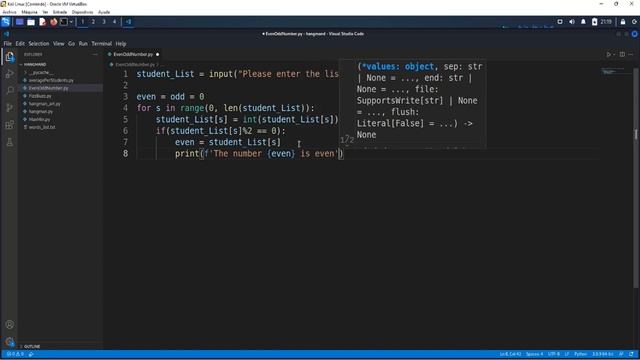Screen dimensions: 640x360
Task: Click the lock screen tray icon
Action: click(x=623, y=22)
